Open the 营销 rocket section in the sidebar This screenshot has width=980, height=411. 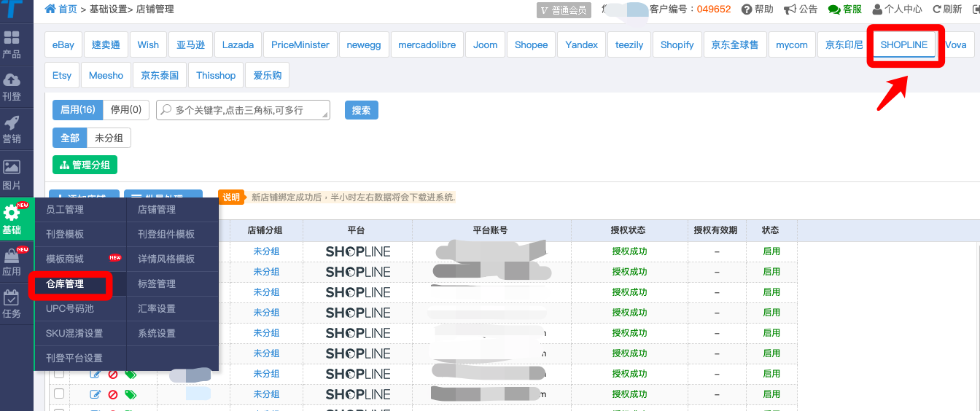(12, 130)
